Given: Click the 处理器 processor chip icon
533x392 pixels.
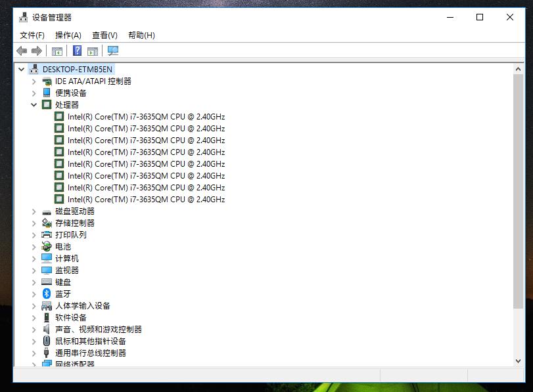Looking at the screenshot, I should click(x=45, y=104).
